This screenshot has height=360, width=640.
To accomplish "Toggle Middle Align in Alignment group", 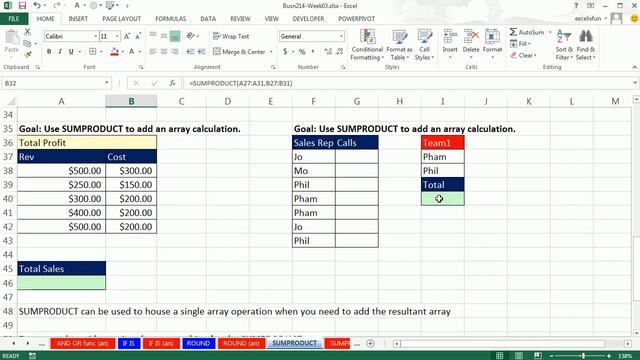I will pos(164,36).
